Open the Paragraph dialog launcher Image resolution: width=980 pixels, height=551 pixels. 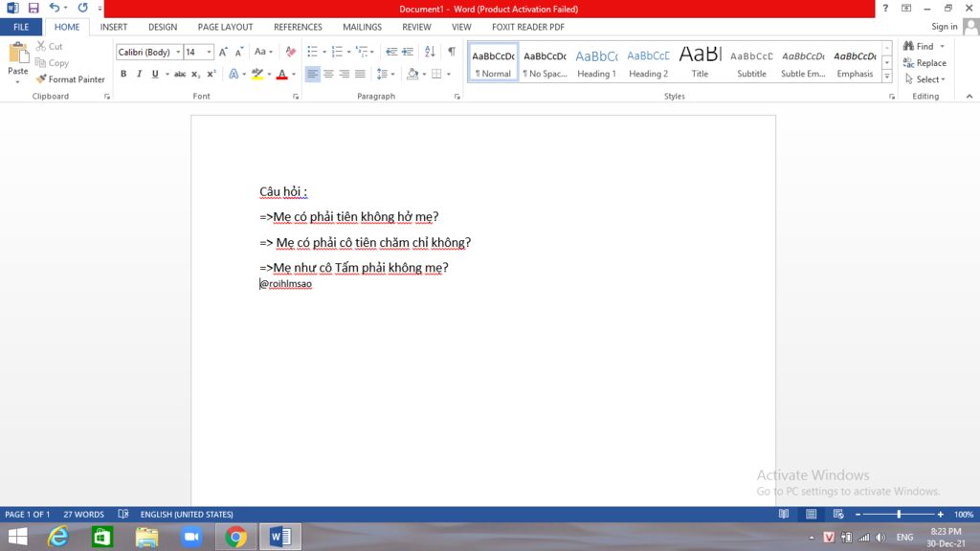click(x=457, y=97)
